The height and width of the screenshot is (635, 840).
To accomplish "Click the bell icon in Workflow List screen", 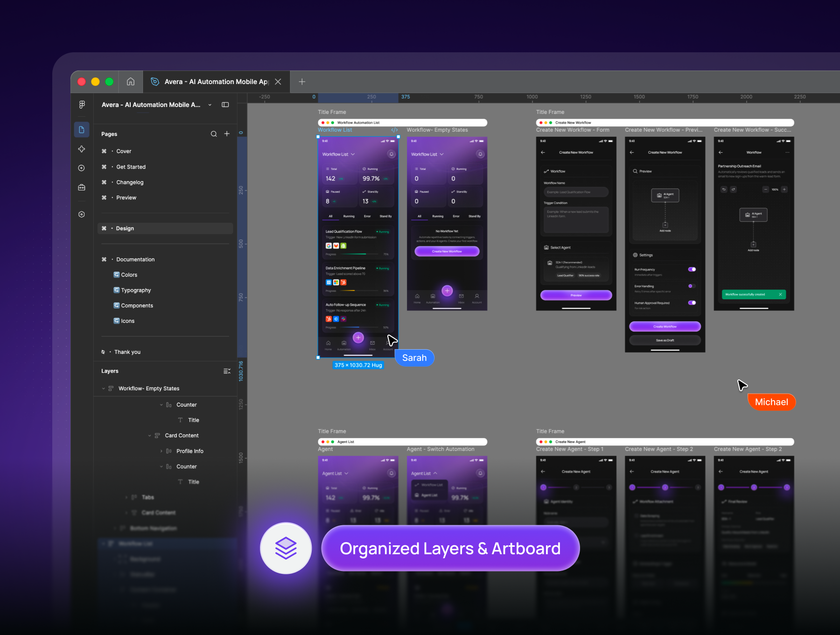I will point(392,154).
